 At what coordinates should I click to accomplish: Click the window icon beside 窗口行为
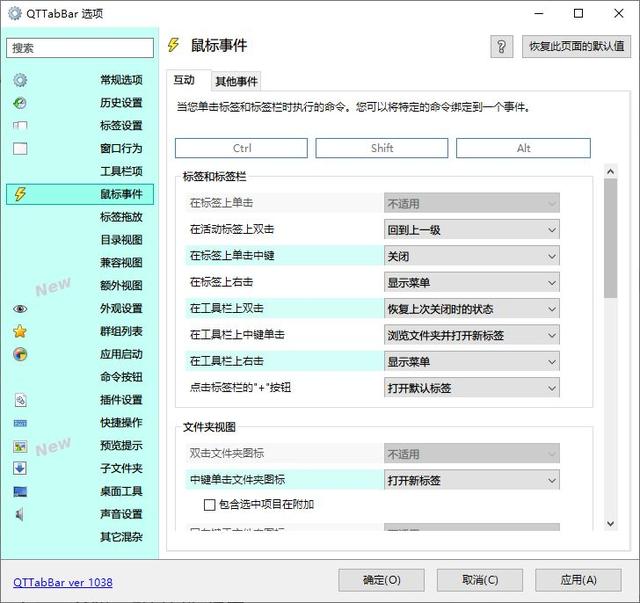coord(20,148)
